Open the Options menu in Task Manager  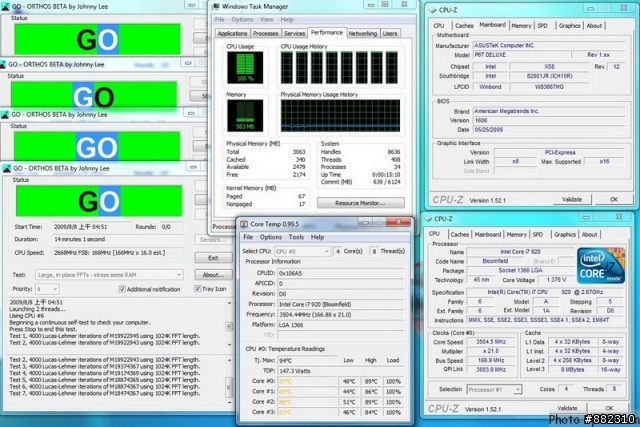[x=242, y=20]
